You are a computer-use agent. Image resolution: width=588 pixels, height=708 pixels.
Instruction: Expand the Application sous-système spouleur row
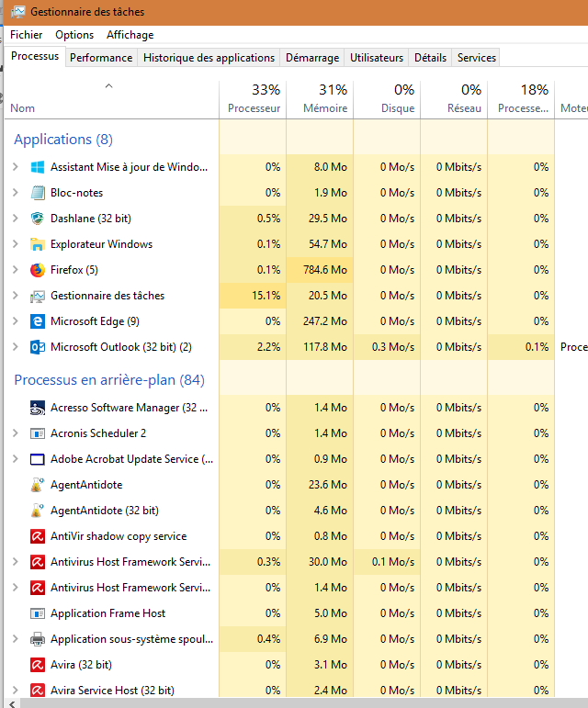tap(16, 639)
